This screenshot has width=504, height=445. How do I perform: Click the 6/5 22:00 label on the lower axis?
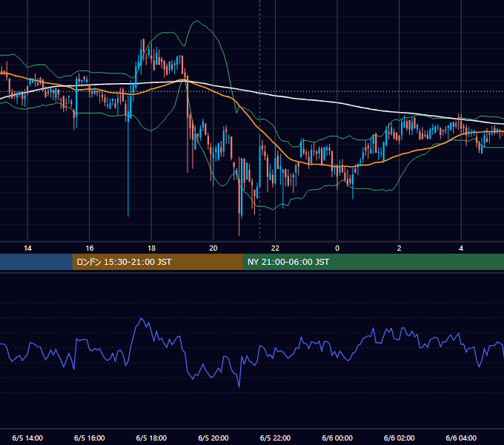(x=275, y=438)
